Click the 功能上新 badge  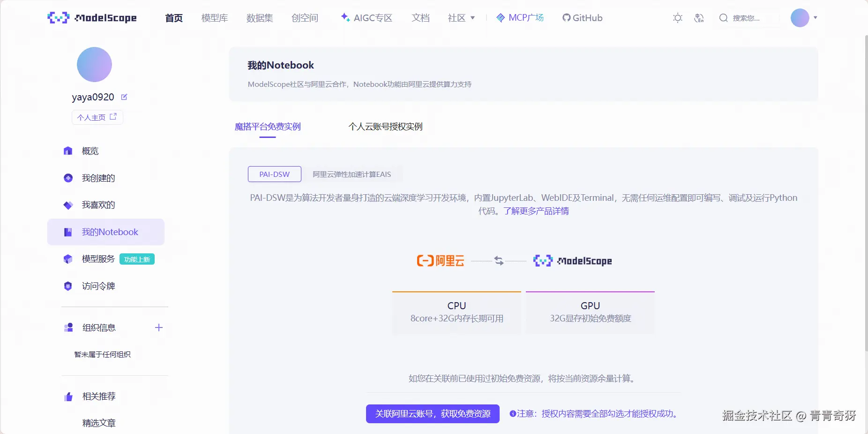(137, 259)
